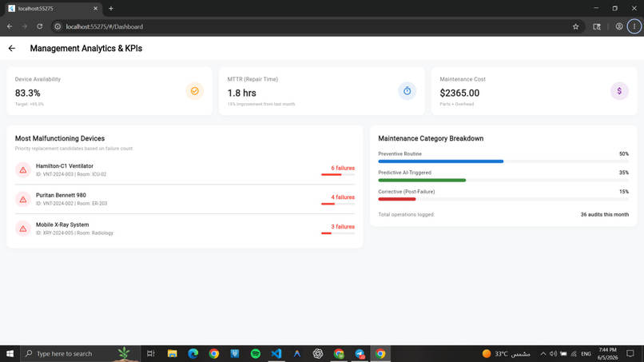Image resolution: width=644 pixels, height=362 pixels.
Task: Click the $2365.00 maintenance cost value
Action: click(x=459, y=93)
